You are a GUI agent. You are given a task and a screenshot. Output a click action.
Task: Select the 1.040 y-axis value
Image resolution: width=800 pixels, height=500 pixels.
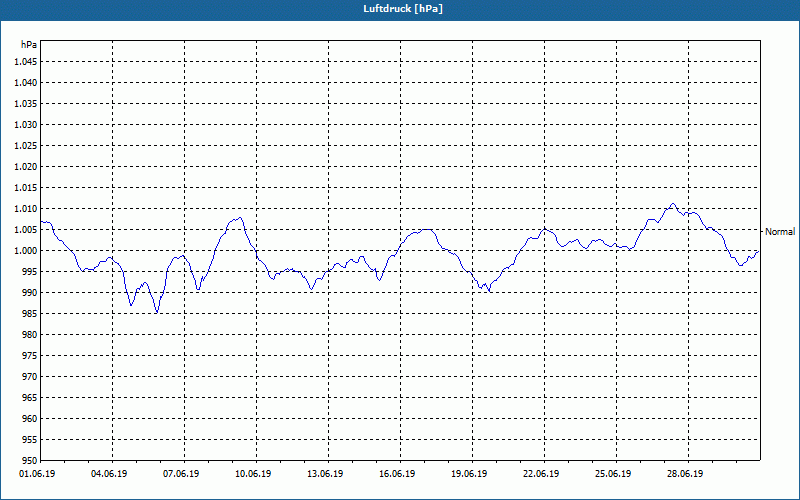[x=26, y=83]
